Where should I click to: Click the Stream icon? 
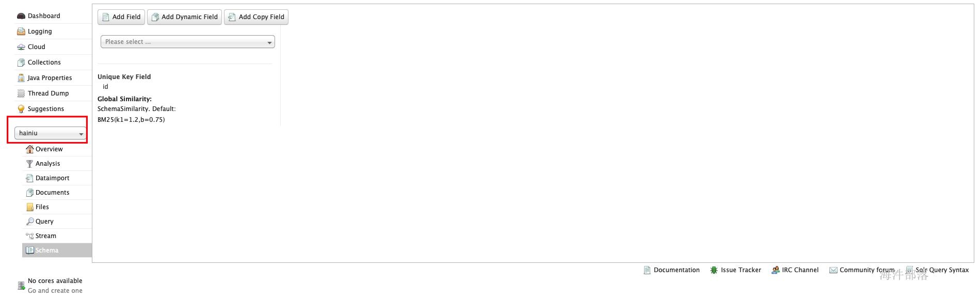(29, 236)
